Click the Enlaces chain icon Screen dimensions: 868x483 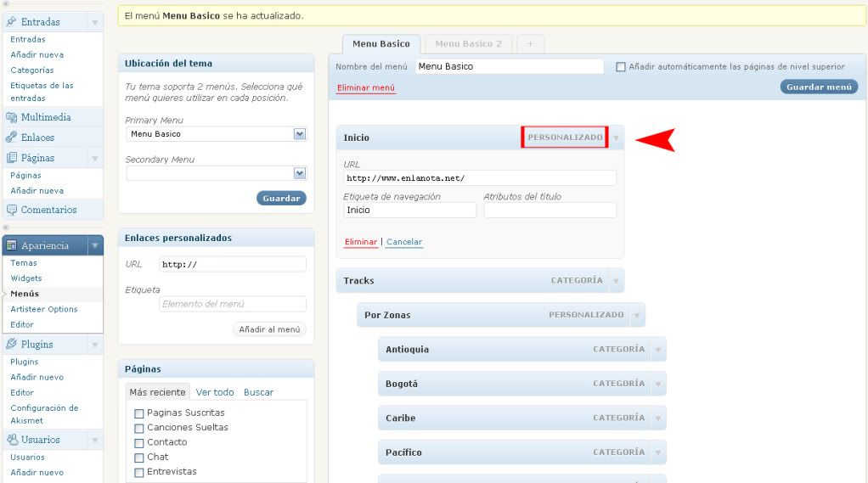pyautogui.click(x=12, y=138)
